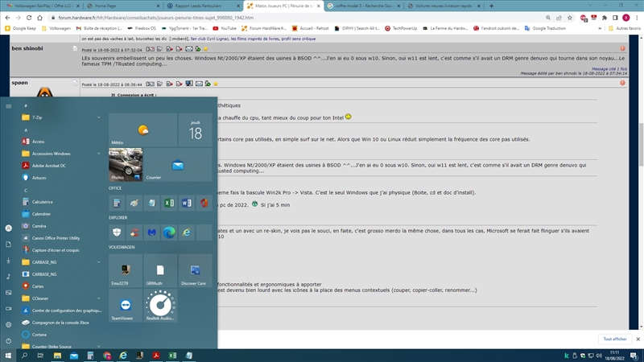
Task: Open Chrome from the taskbar
Action: pyautogui.click(x=107, y=356)
